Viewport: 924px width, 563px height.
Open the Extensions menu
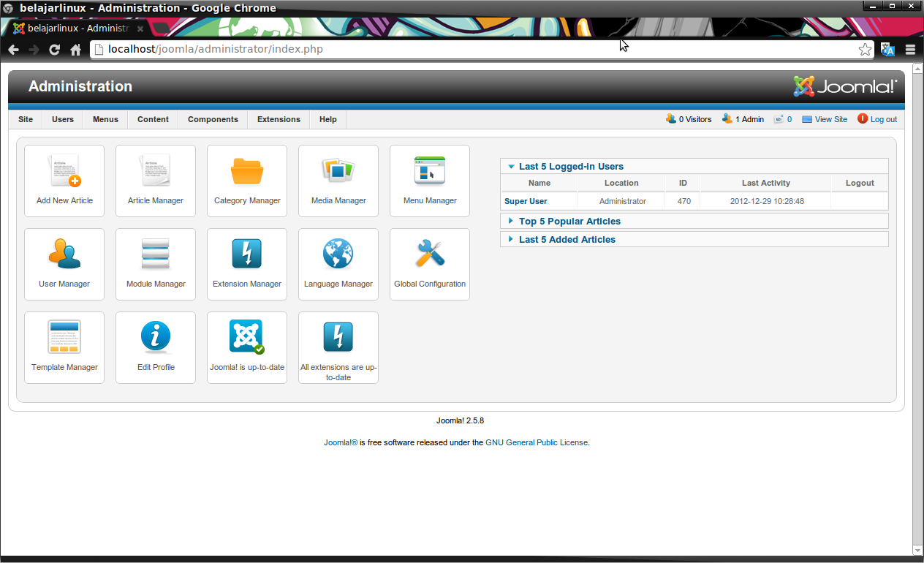point(279,119)
